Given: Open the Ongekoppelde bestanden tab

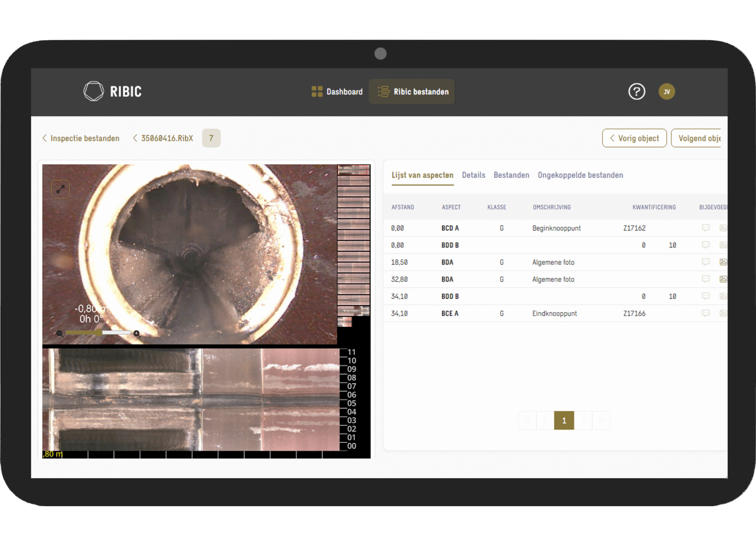Looking at the screenshot, I should [580, 175].
